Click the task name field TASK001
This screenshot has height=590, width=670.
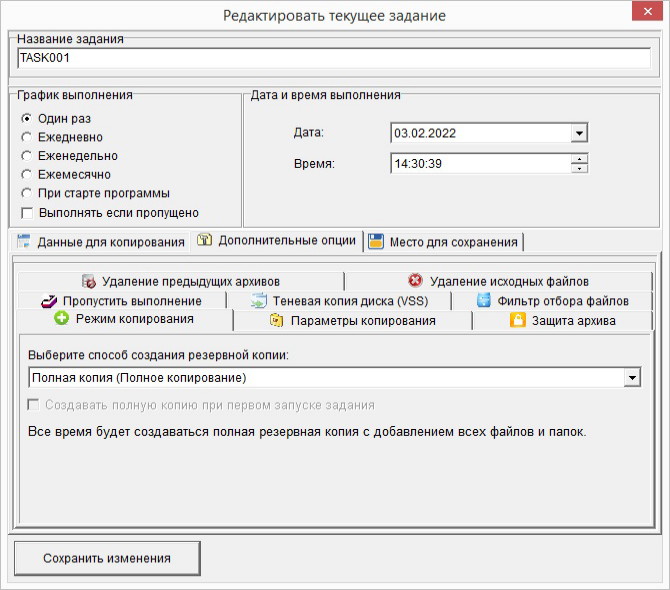coord(334,58)
